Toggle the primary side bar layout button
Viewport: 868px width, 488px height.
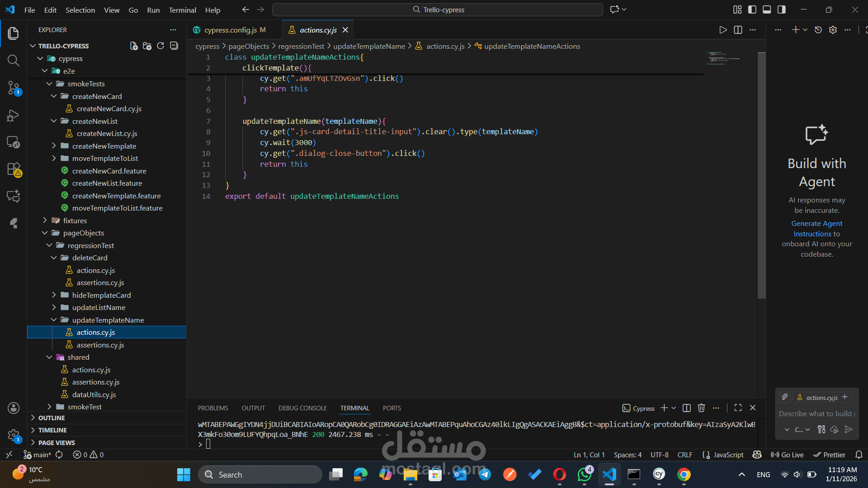752,9
